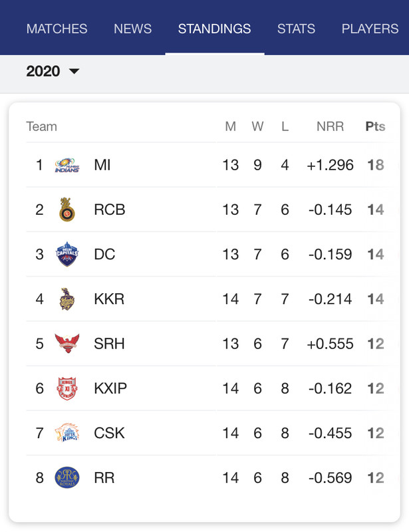Go to the Stats tab
This screenshot has width=409, height=532.
pos(296,29)
